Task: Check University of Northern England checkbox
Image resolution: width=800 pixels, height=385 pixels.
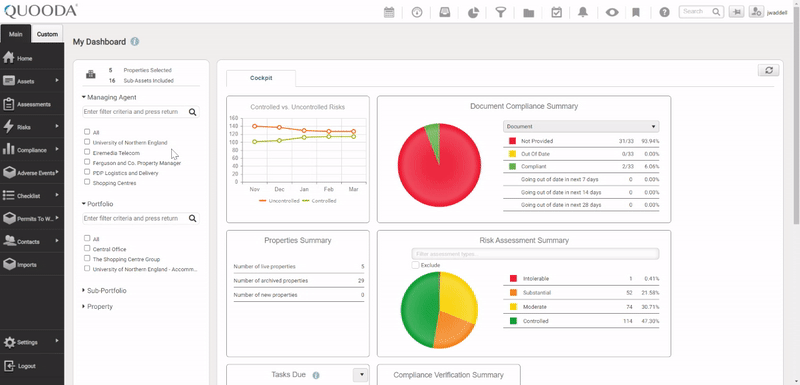Action: click(87, 142)
